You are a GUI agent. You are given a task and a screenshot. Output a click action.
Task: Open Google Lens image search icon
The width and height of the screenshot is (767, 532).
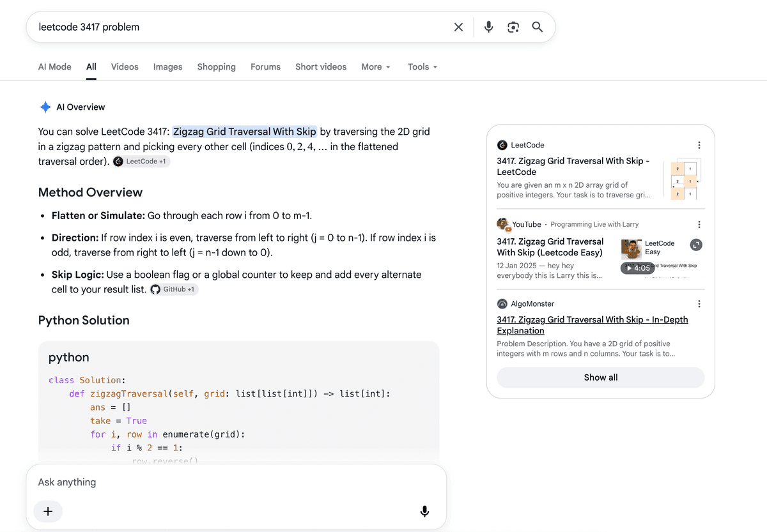point(513,27)
